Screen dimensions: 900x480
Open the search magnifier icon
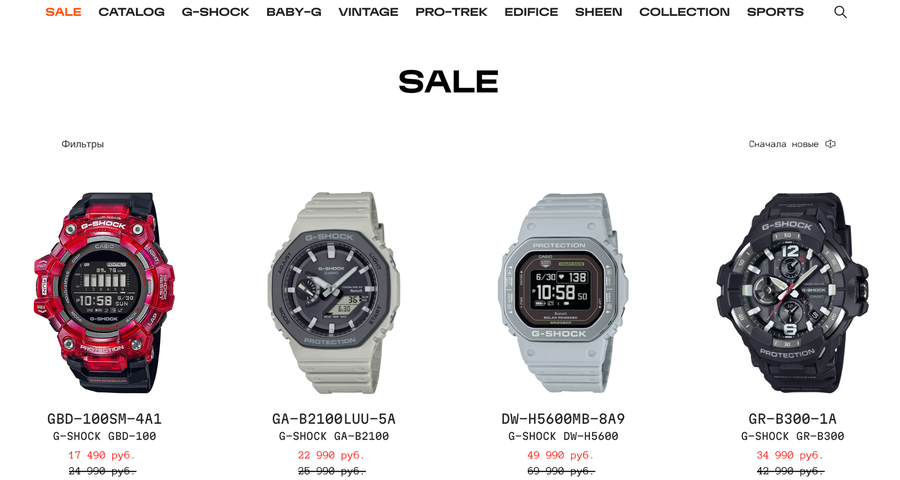[840, 12]
